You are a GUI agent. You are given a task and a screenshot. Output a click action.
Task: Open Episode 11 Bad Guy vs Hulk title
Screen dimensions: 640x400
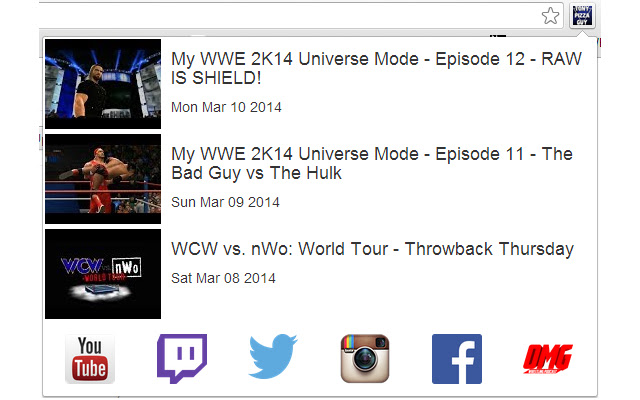click(372, 163)
